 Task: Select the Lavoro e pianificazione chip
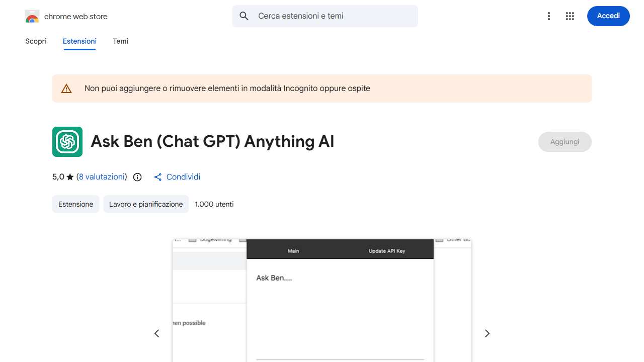[146, 204]
